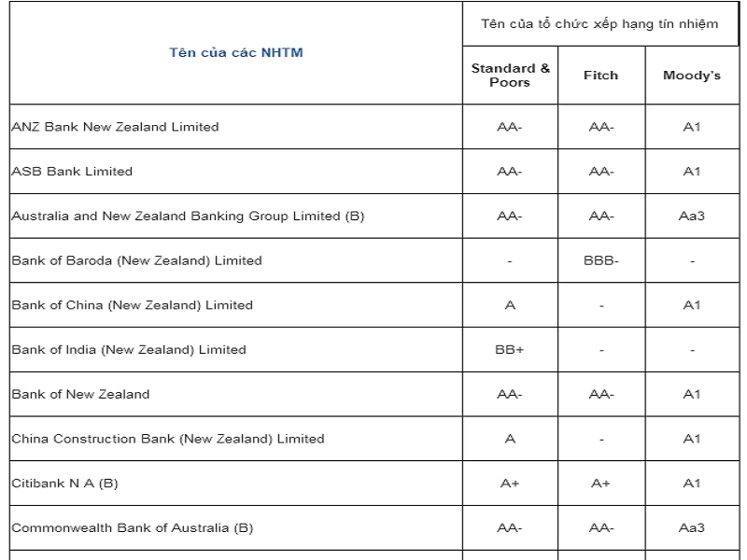Select the Moody's A1 rating of ASB Bank
This screenshot has width=747, height=560.
[x=691, y=172]
